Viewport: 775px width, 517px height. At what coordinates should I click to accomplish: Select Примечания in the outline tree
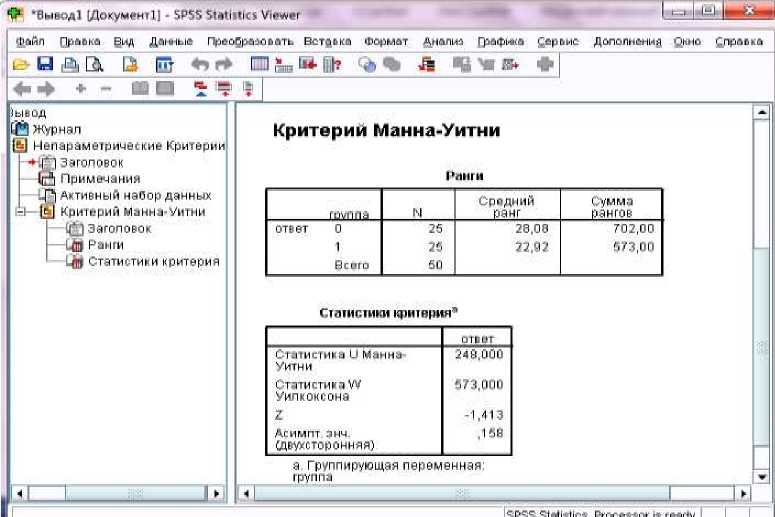[100, 179]
